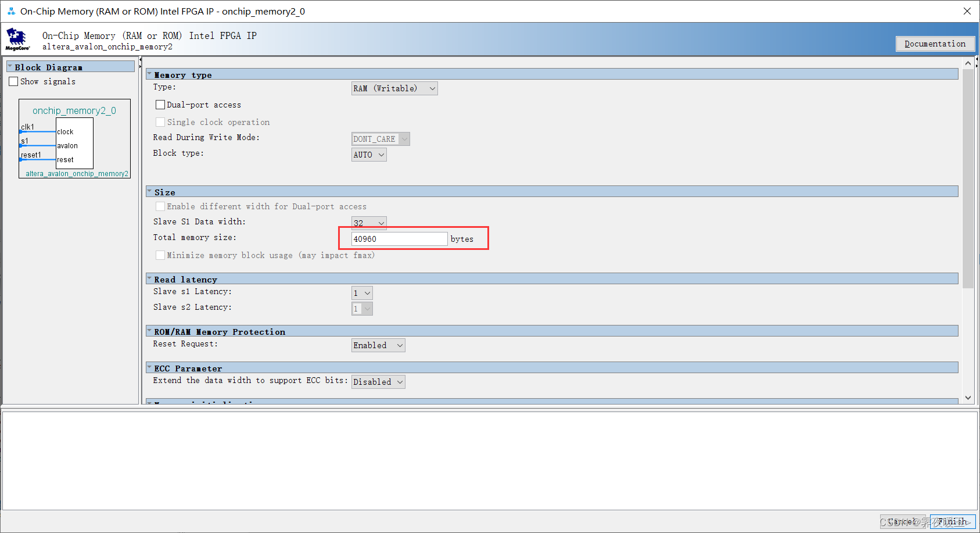This screenshot has width=980, height=533.
Task: Open the Slave s1 Latency dropdown
Action: tap(362, 293)
